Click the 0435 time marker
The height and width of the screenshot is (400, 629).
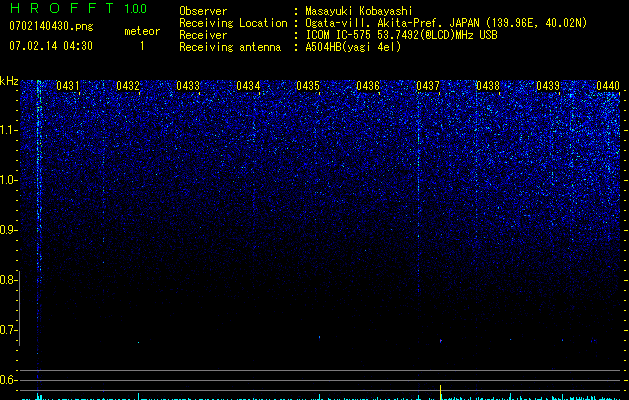point(308,86)
